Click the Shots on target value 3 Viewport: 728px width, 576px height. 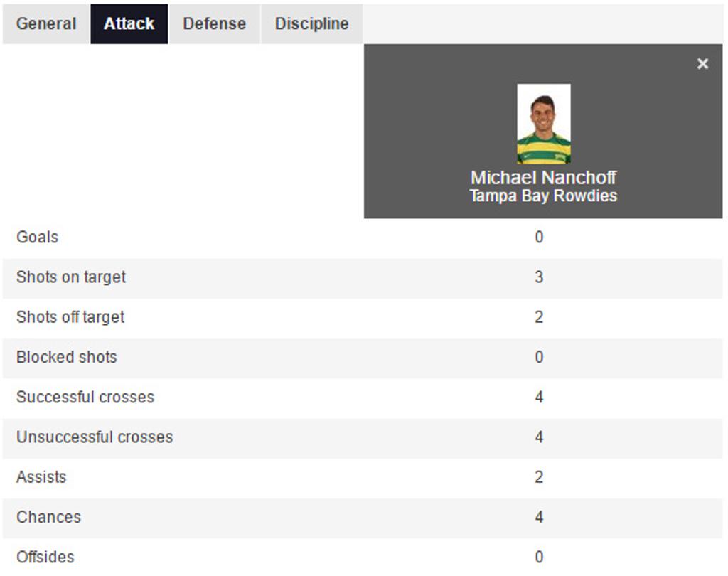[x=539, y=277]
